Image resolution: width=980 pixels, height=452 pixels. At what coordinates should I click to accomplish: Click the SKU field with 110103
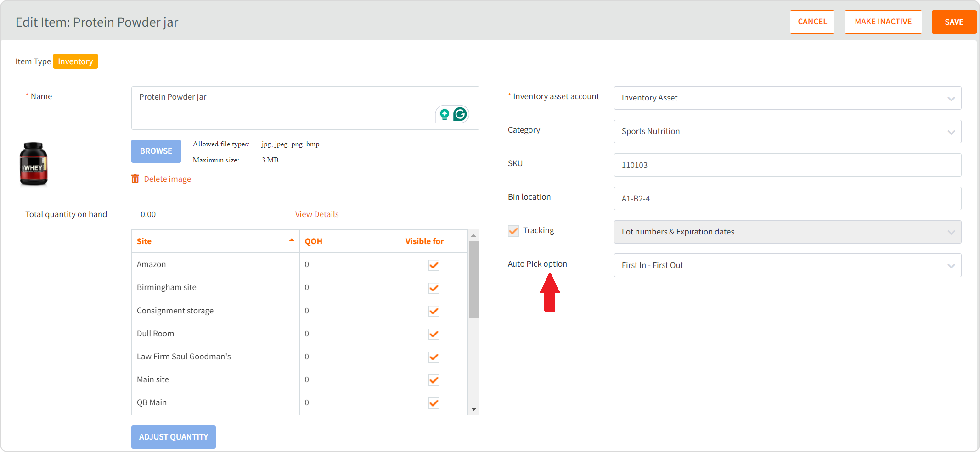[788, 165]
